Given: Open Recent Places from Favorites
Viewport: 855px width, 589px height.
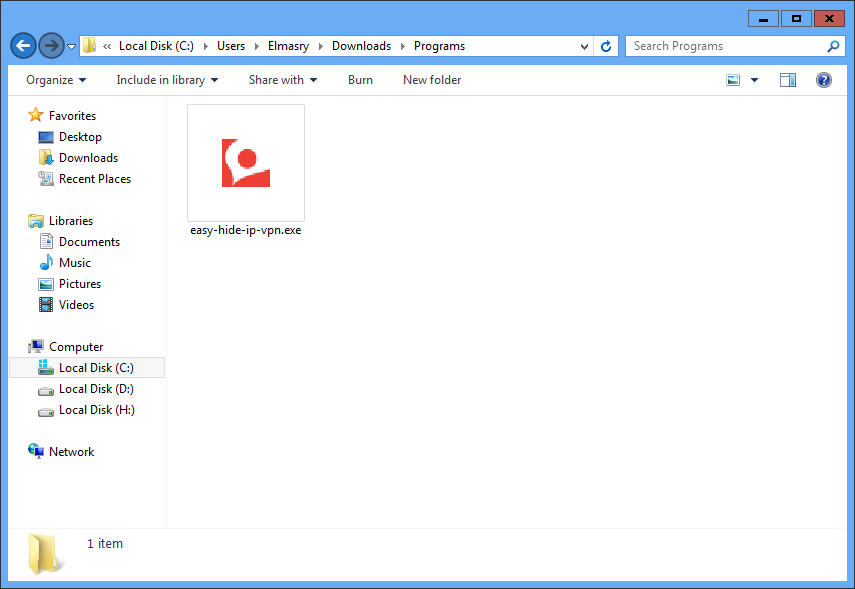Looking at the screenshot, I should 95,179.
